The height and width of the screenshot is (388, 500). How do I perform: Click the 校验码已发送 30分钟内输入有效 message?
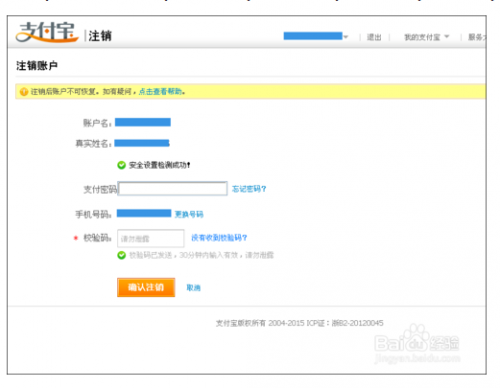click(x=201, y=255)
